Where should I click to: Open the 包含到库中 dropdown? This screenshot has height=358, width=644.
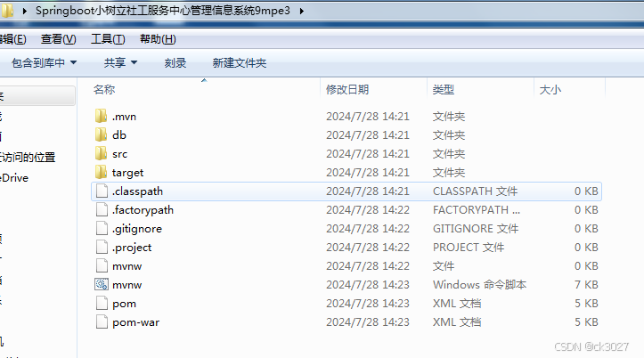pos(44,63)
